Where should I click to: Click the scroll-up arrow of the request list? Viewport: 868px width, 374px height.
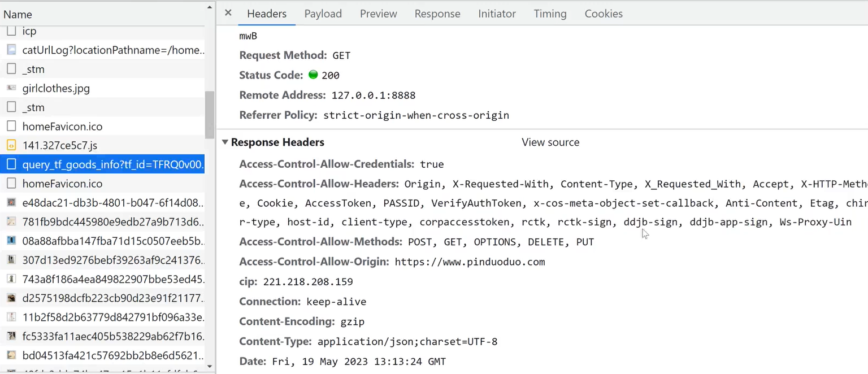[210, 8]
